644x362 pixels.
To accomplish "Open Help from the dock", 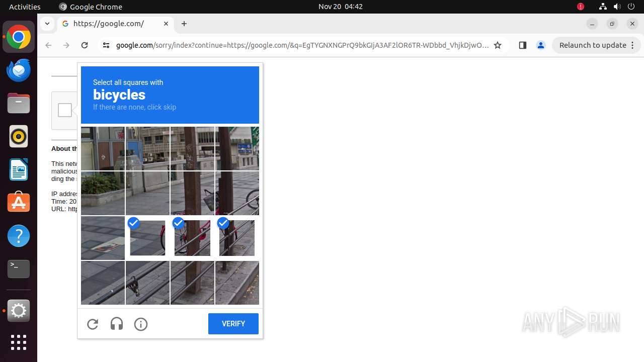I will (x=19, y=236).
